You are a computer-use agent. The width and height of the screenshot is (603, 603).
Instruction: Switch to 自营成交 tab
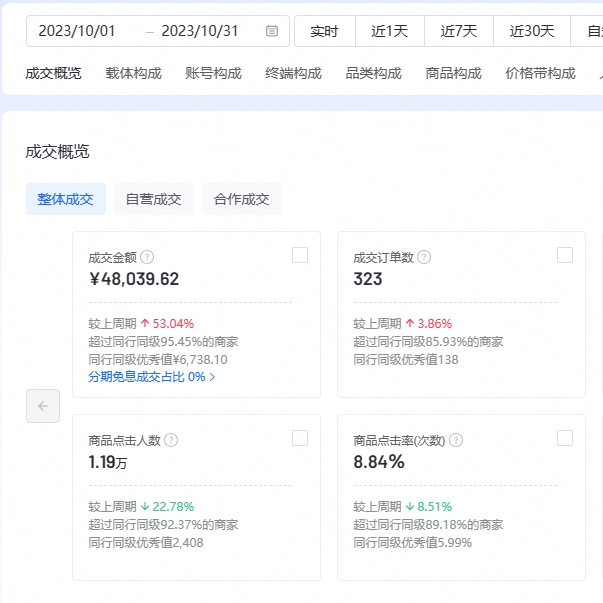(x=154, y=199)
